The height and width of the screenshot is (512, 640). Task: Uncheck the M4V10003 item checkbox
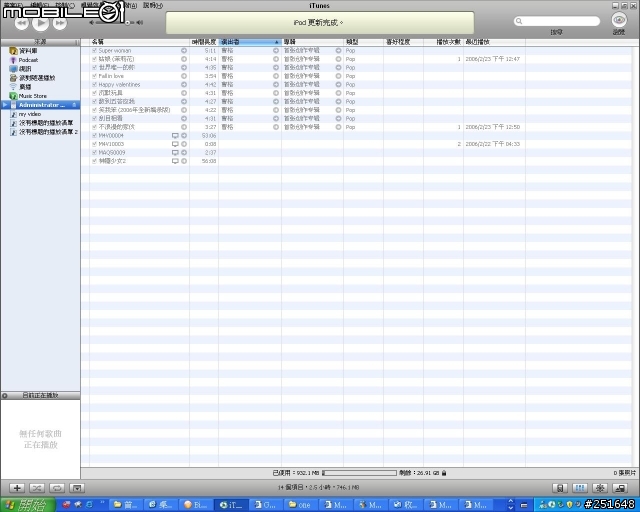94,144
